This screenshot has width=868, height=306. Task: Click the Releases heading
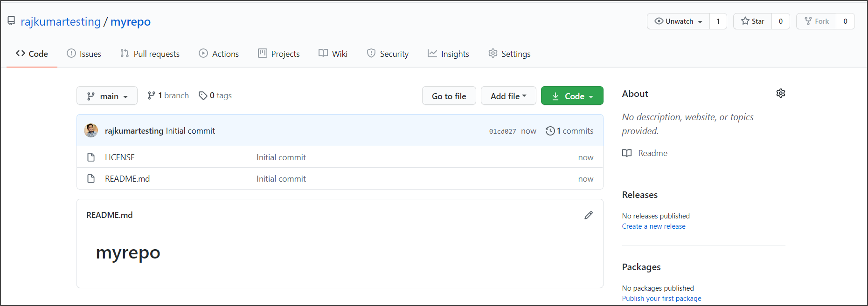click(x=639, y=195)
